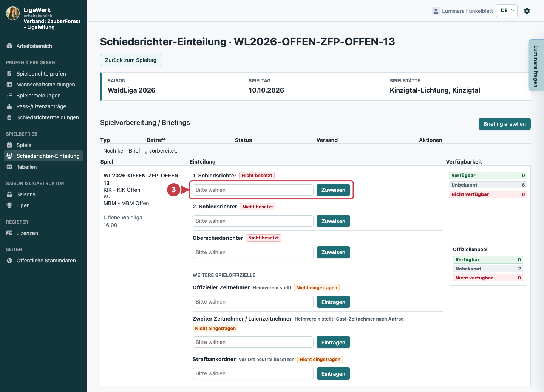Click the Tabellen table icon
544x392 pixels.
point(9,167)
